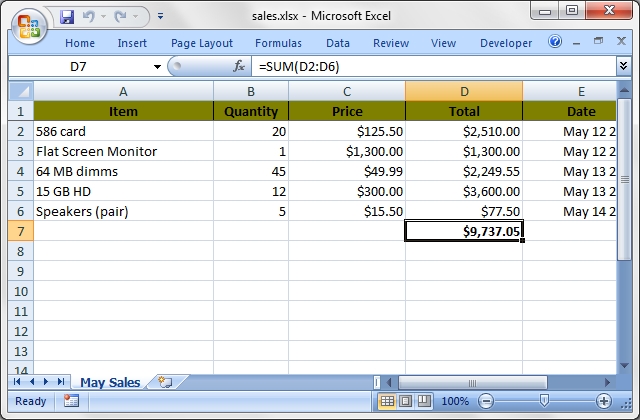The height and width of the screenshot is (420, 640).
Task: Open the Data ribbon tab
Action: (x=338, y=43)
